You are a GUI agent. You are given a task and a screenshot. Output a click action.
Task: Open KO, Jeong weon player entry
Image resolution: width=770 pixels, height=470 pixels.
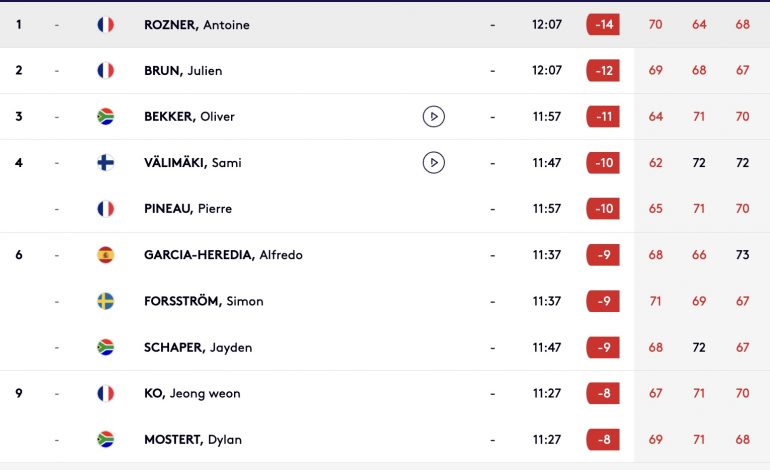coord(192,393)
